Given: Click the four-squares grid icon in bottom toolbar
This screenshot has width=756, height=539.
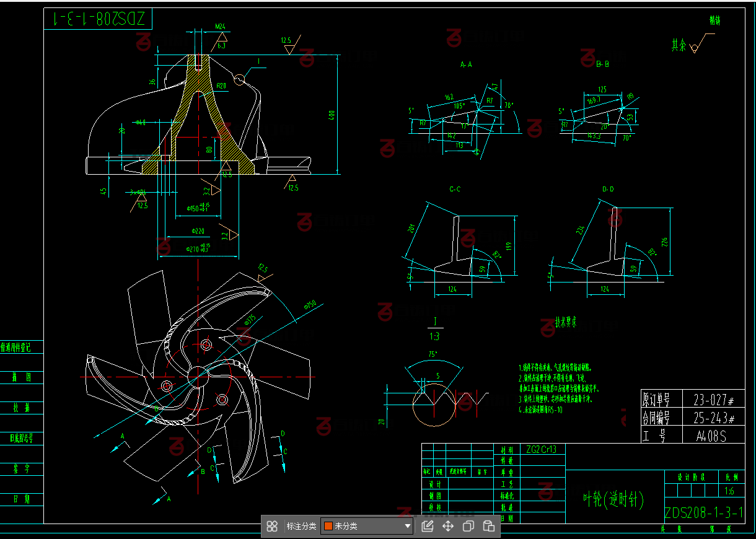Looking at the screenshot, I should click(x=271, y=527).
